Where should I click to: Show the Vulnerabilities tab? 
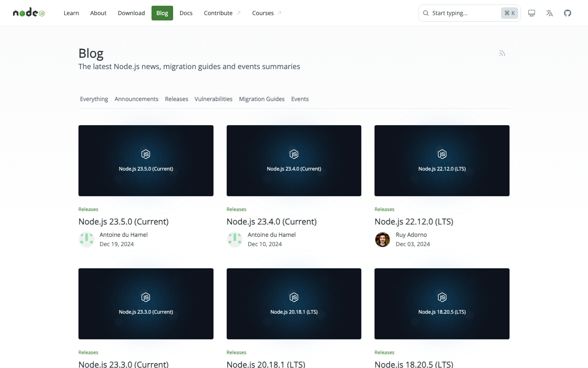(214, 99)
